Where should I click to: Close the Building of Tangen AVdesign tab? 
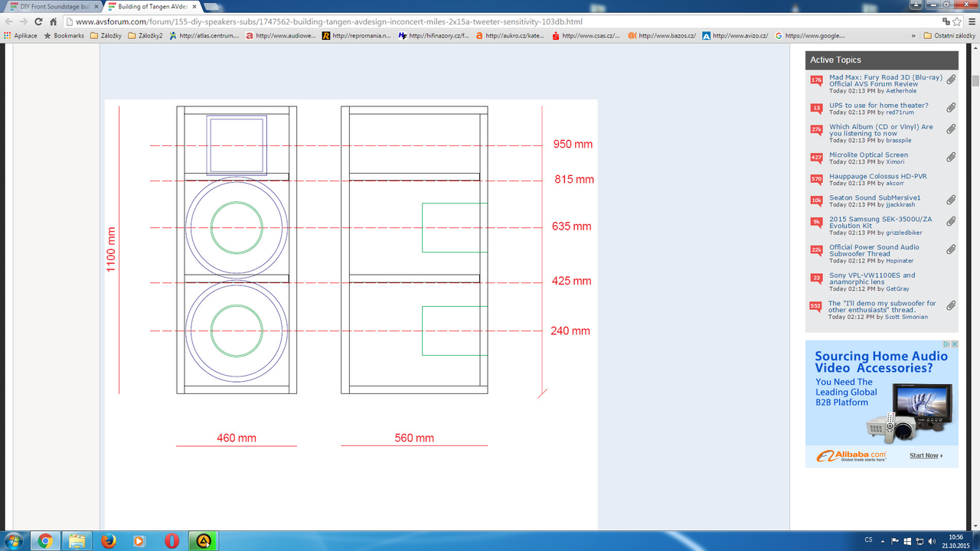coord(195,6)
